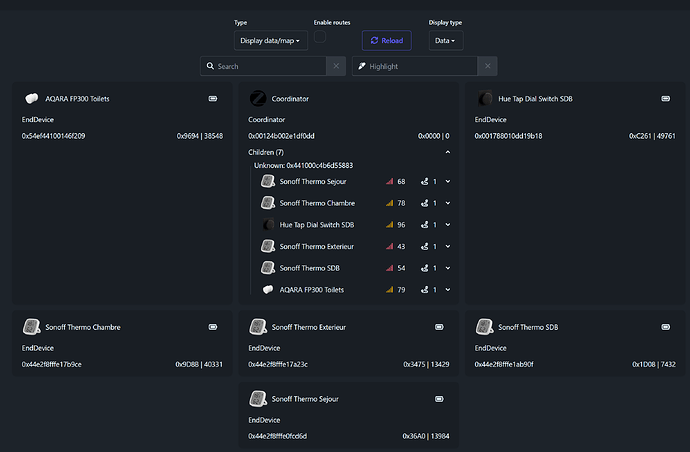
Task: Click the Sonoff Thermo SDB card battery icon
Action: point(667,327)
